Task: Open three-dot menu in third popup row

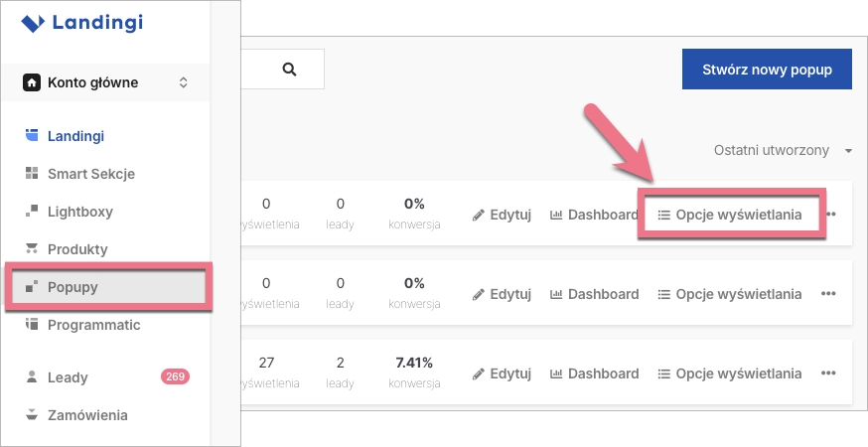Action: pyautogui.click(x=829, y=374)
